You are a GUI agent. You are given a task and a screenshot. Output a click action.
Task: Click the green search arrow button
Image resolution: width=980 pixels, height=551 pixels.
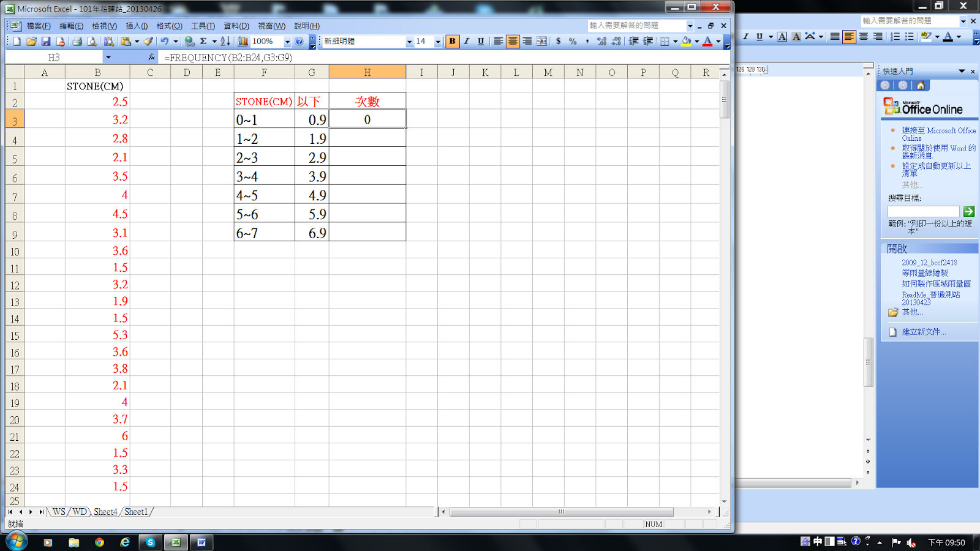pyautogui.click(x=968, y=211)
